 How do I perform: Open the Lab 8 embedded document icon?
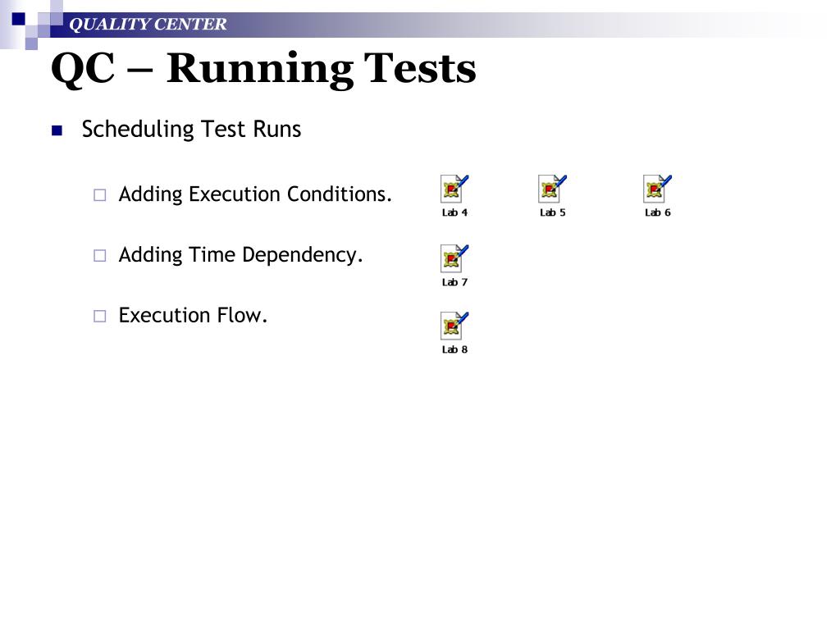coord(454,326)
